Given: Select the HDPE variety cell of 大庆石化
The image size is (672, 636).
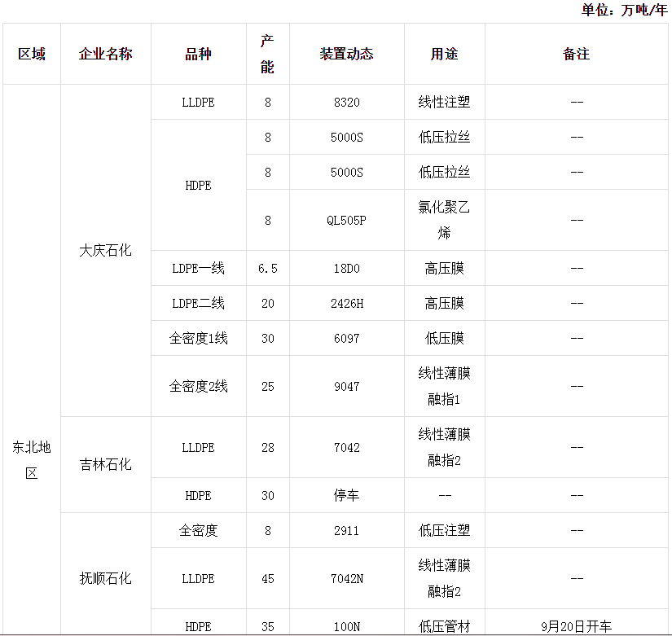Looking at the screenshot, I should [x=199, y=185].
